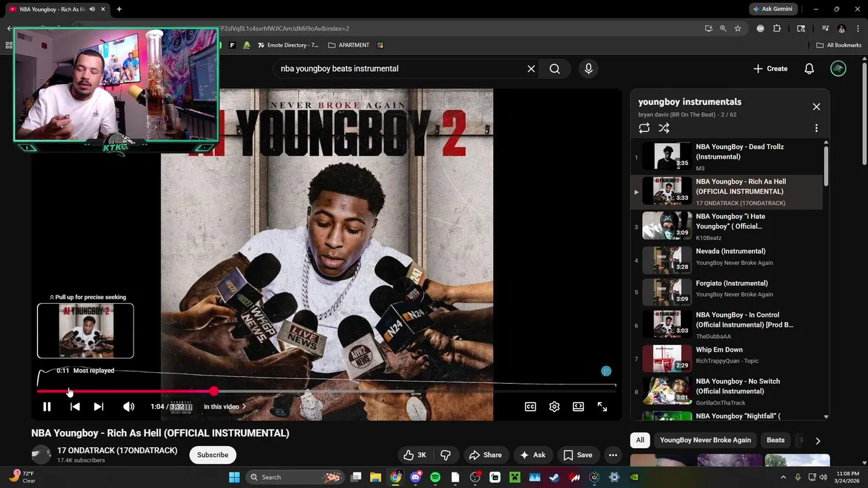Search with your voice microphone
This screenshot has height=488, width=868.
tap(589, 68)
